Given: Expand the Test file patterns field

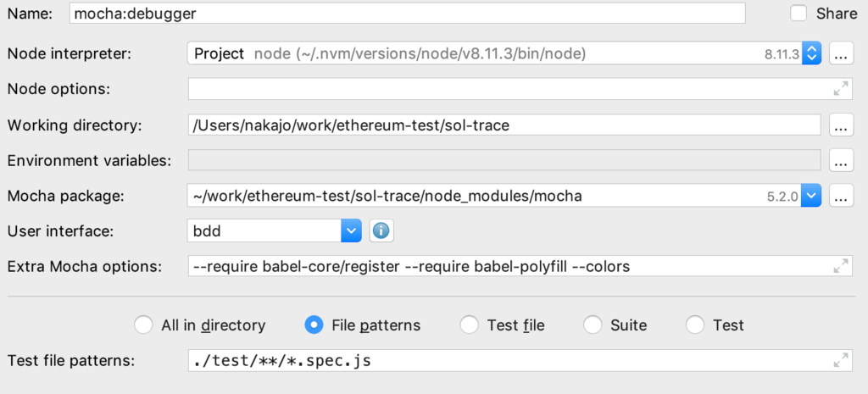Looking at the screenshot, I should tap(840, 360).
